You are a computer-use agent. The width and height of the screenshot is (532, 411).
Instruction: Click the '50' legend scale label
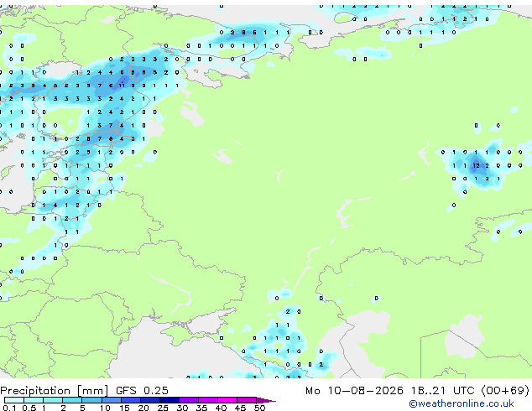point(259,408)
